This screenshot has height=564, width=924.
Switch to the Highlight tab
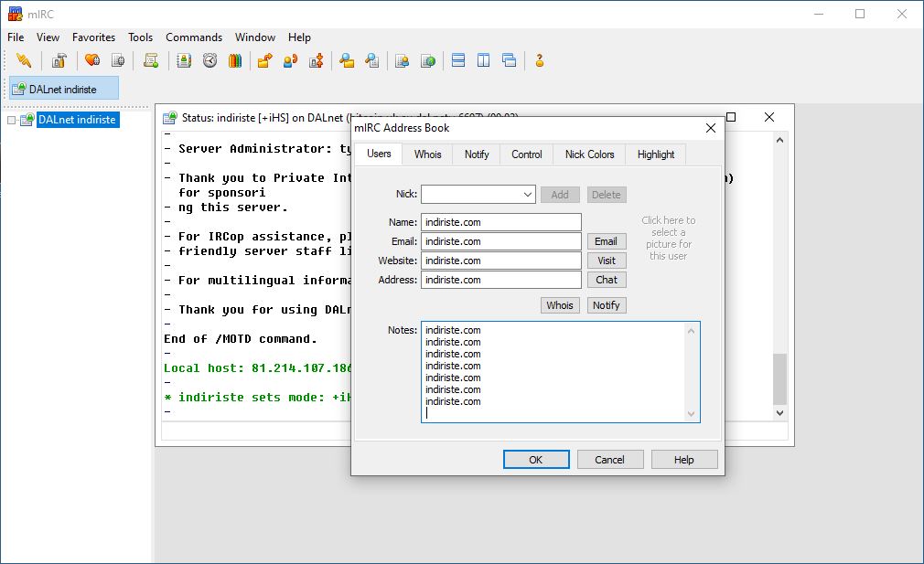point(656,154)
